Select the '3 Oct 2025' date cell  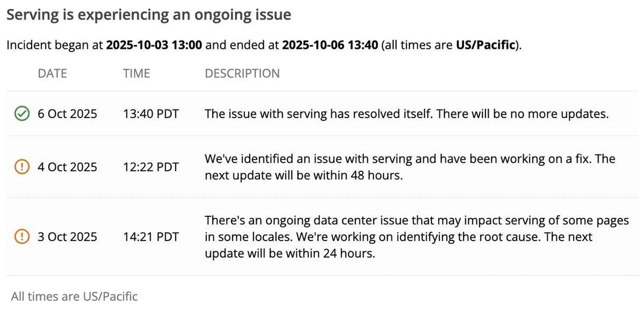[67, 237]
